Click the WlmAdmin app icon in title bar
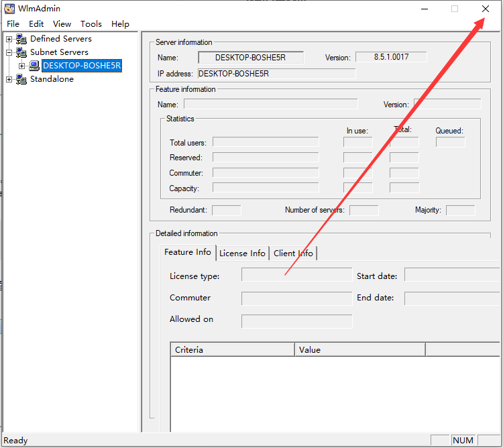 [x=9, y=9]
